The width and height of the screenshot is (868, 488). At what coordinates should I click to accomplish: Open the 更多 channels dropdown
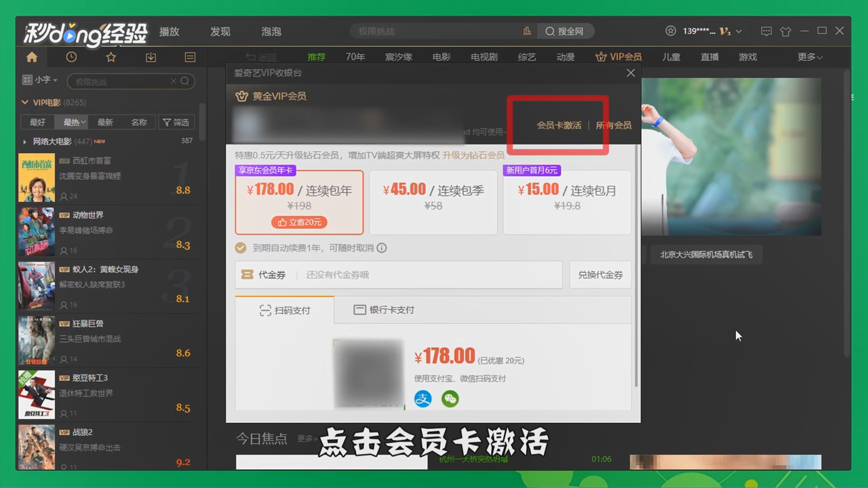810,57
